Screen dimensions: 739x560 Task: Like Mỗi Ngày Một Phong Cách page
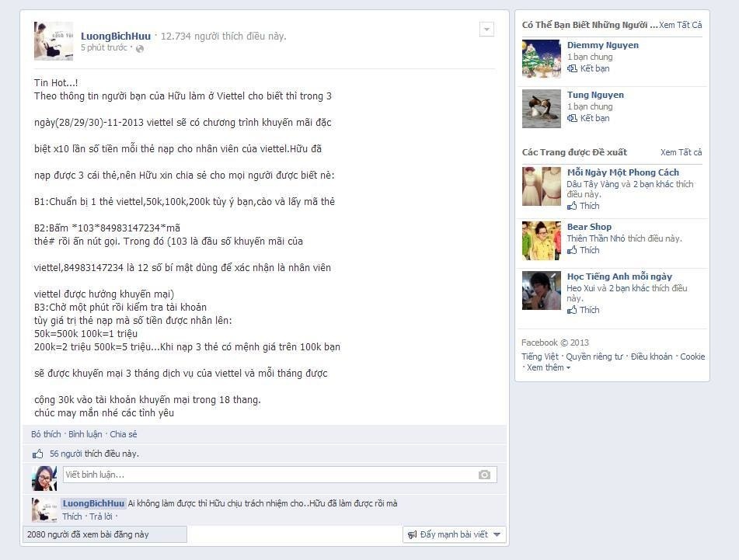coord(584,206)
